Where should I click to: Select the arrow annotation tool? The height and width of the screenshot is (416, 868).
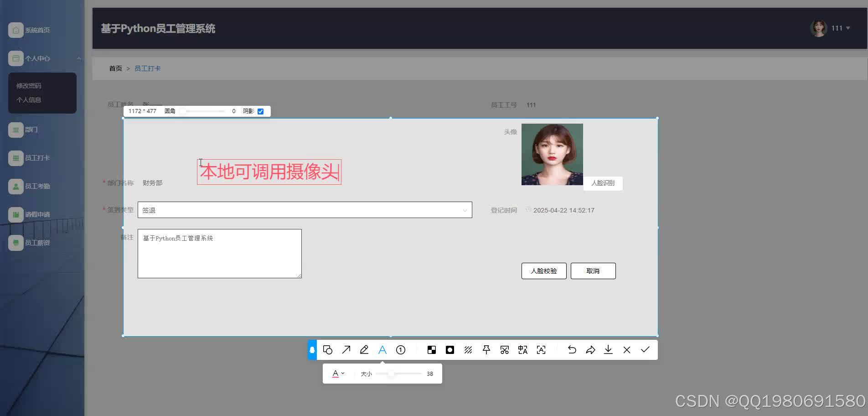(x=346, y=350)
